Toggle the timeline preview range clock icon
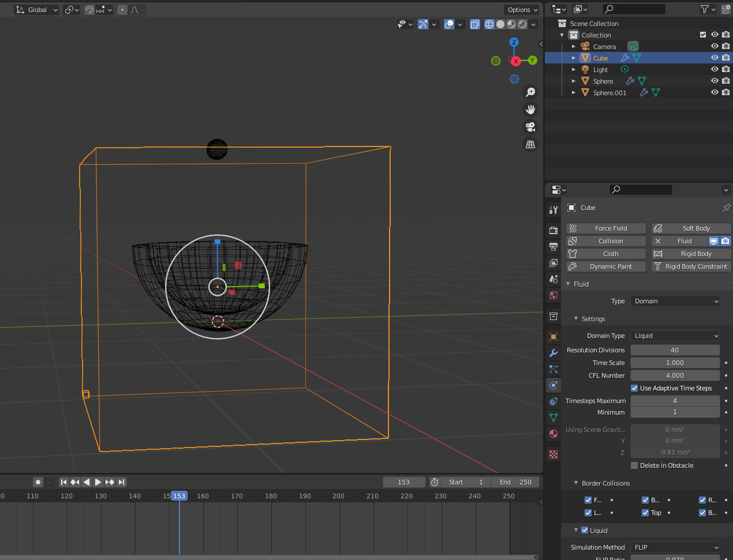Image resolution: width=733 pixels, height=560 pixels. (435, 482)
